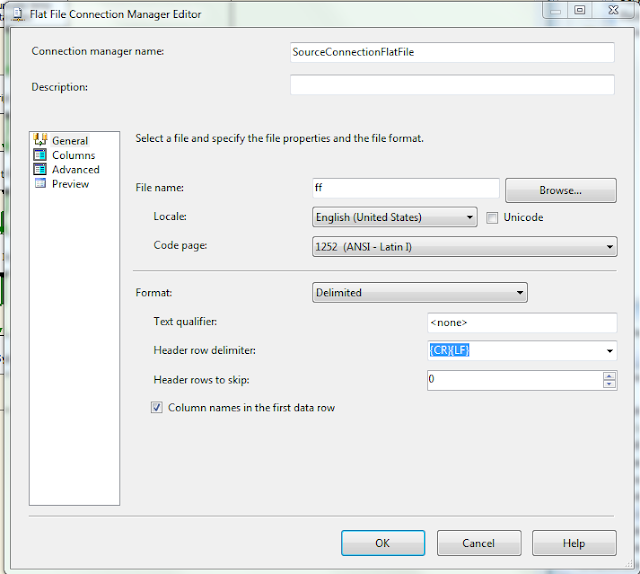Open the Format dropdown
The image size is (640, 574).
pyautogui.click(x=420, y=292)
